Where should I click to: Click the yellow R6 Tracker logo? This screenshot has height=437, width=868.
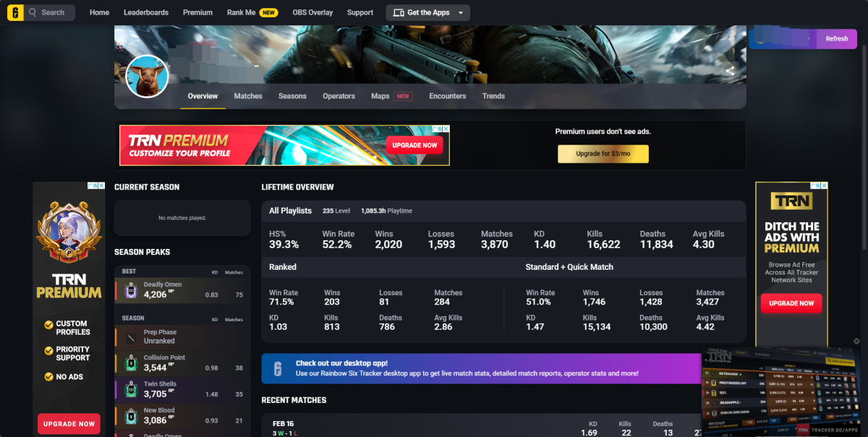[16, 12]
